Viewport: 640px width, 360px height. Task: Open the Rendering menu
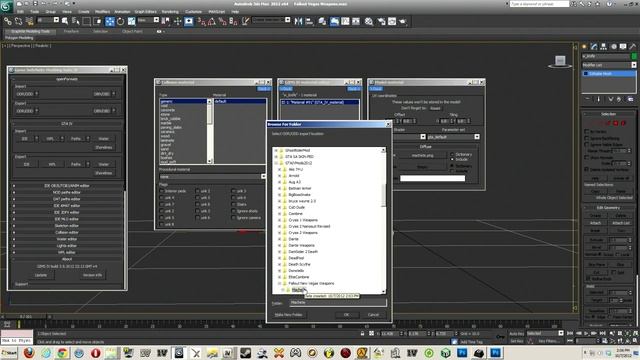[170, 12]
